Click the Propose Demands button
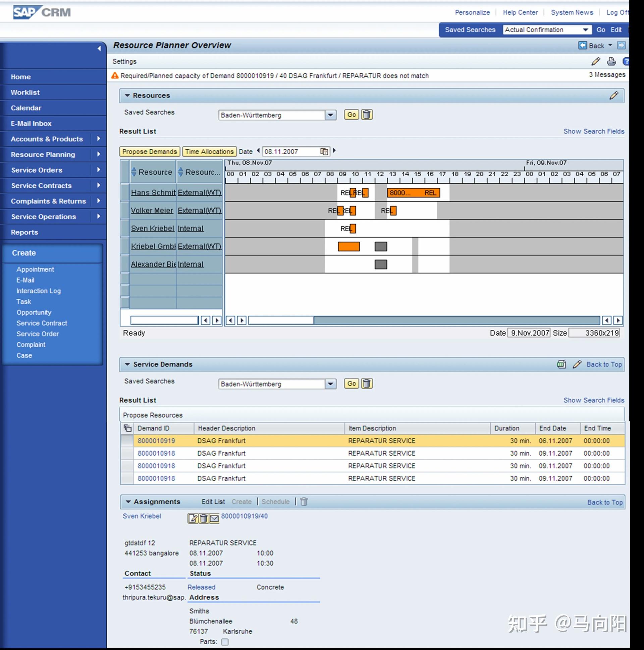The height and width of the screenshot is (650, 644). [150, 152]
